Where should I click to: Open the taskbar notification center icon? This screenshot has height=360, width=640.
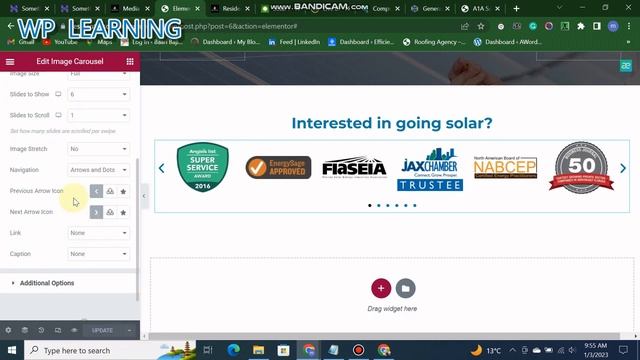[623, 350]
